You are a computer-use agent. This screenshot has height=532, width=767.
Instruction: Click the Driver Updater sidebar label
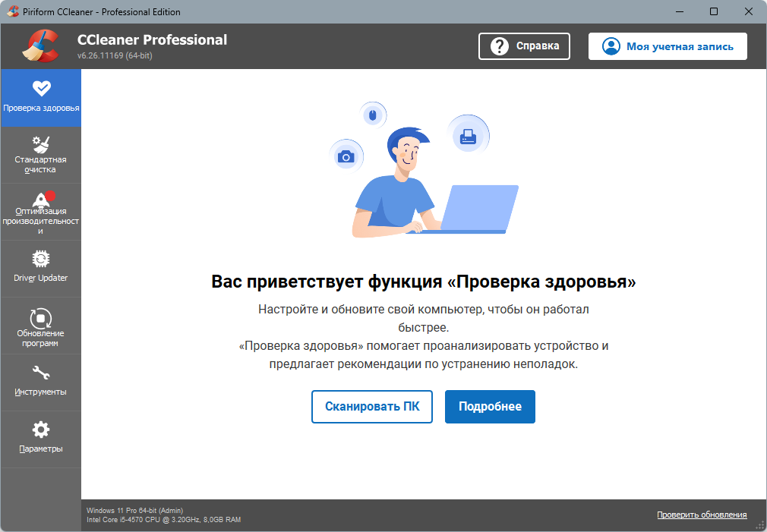[40, 278]
